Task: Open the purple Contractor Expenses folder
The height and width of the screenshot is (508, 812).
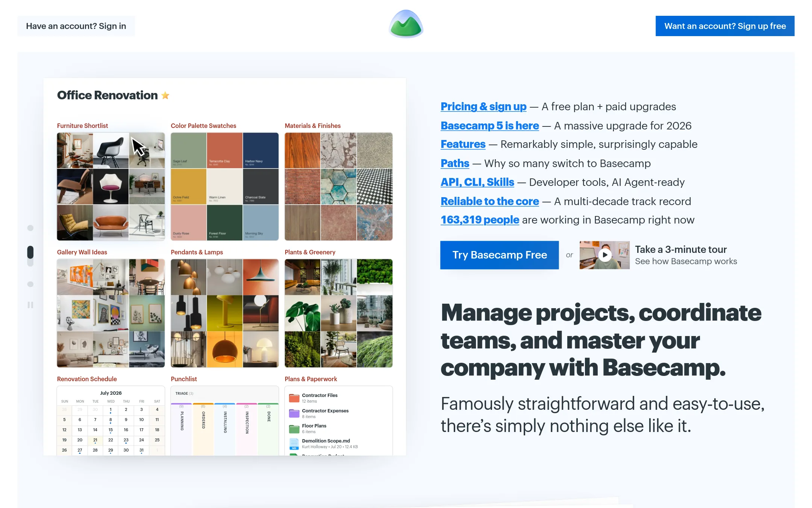Action: pos(294,413)
